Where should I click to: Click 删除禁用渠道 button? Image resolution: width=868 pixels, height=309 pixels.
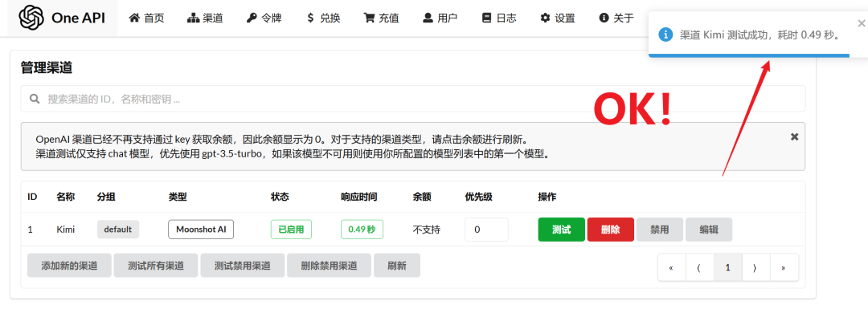329,266
